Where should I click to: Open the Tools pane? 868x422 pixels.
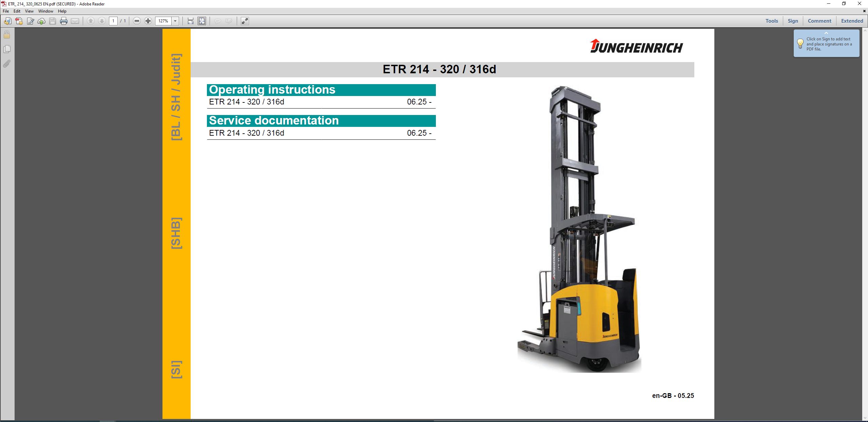[771, 21]
